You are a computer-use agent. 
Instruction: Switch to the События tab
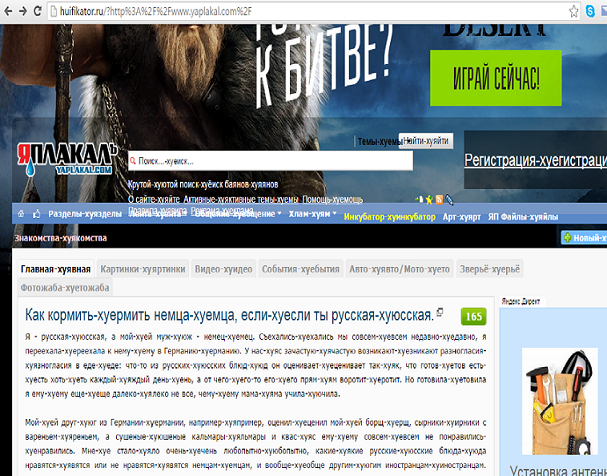click(301, 269)
